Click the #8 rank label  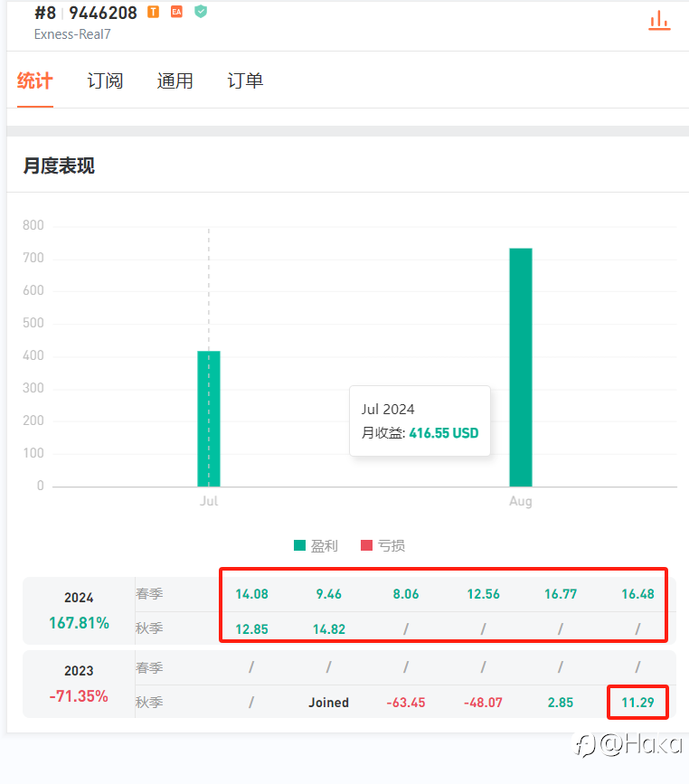45,13
